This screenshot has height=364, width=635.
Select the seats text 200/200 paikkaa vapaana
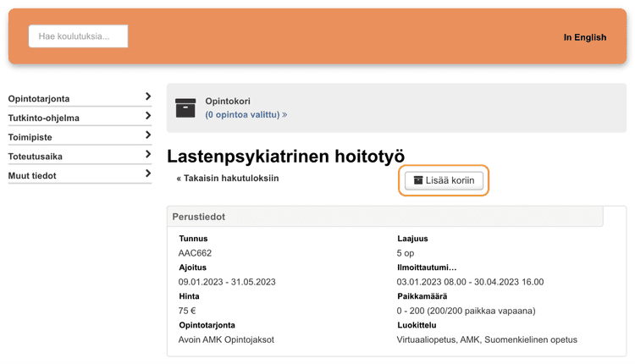481,311
